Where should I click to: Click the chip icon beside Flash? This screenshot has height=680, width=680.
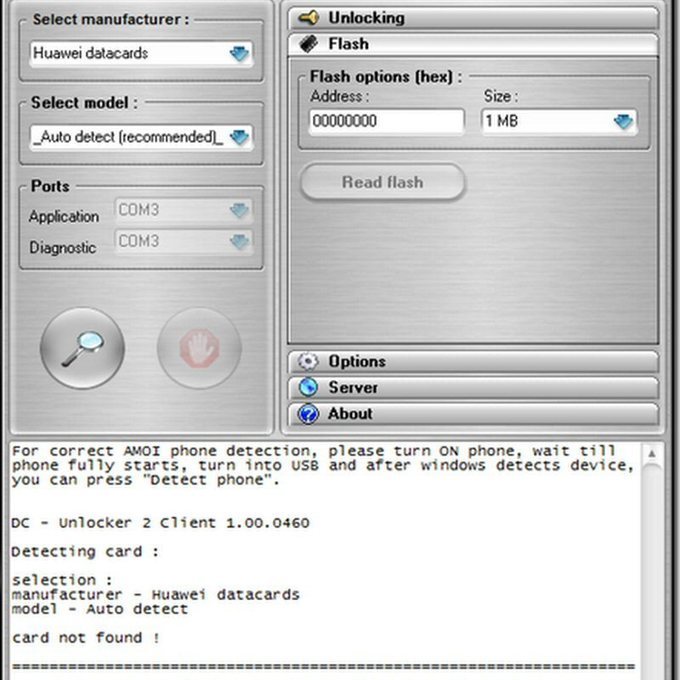coord(309,44)
